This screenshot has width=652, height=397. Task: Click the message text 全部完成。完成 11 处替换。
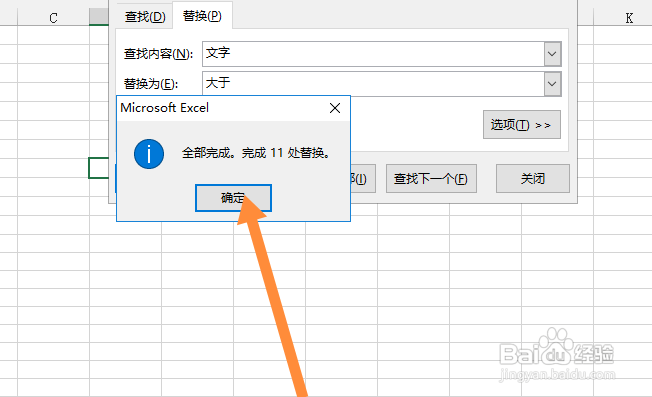(256, 153)
